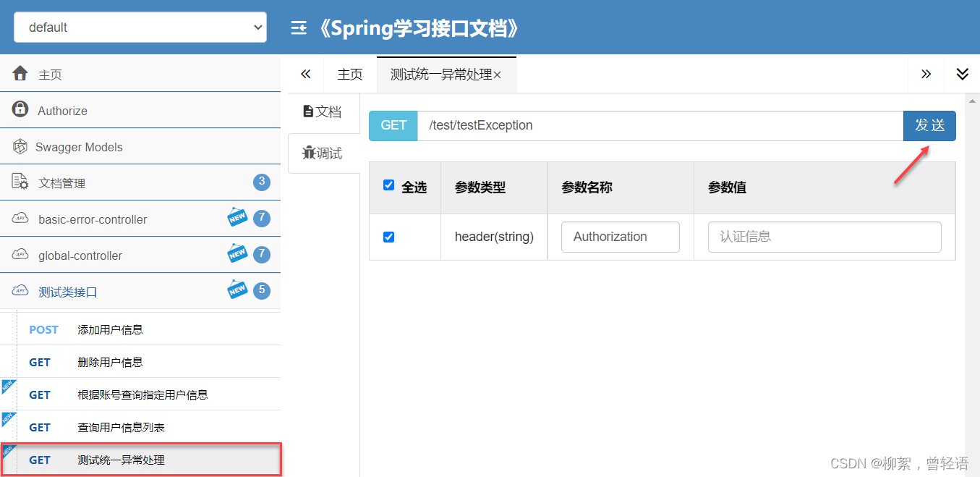Toggle the sidebar collapse menu icon
The width and height of the screenshot is (980, 477).
[x=298, y=28]
